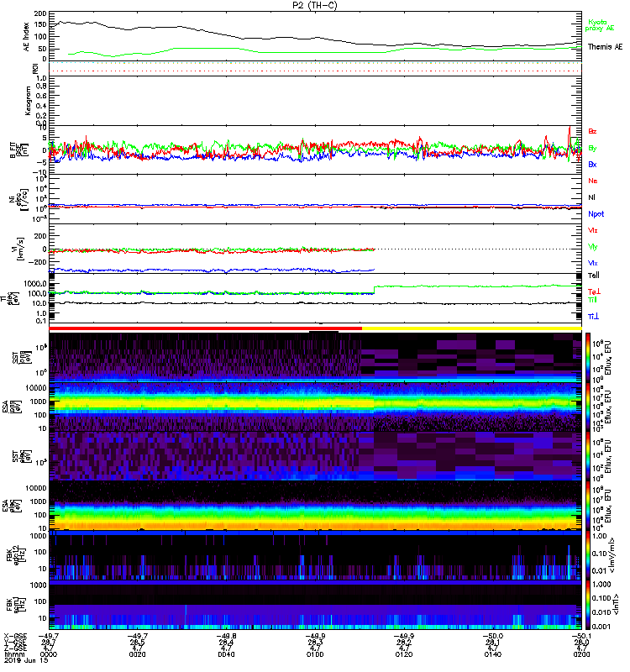The height and width of the screenshot is (672, 630).
Task: Click the Keogram axis label
Action: pyautogui.click(x=28, y=101)
